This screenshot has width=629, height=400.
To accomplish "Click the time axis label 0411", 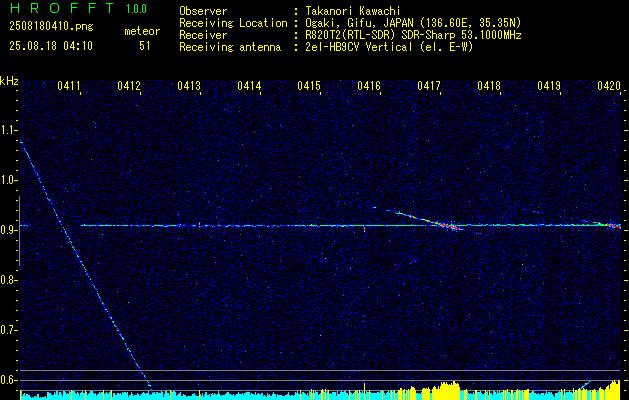I will [69, 85].
